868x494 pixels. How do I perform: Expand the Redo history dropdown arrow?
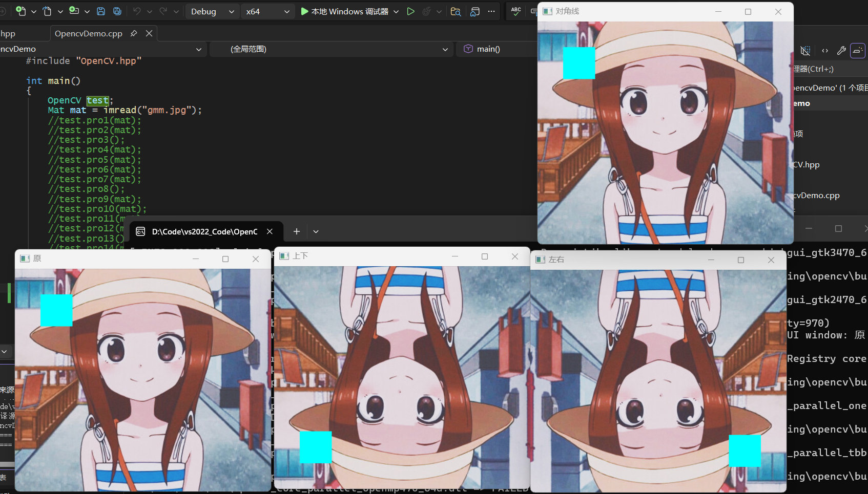coord(176,11)
